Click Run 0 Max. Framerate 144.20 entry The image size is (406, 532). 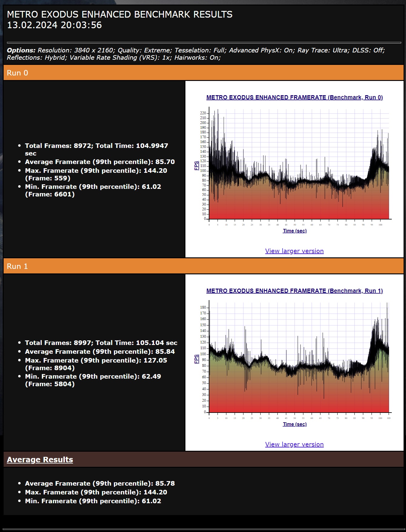tap(96, 174)
